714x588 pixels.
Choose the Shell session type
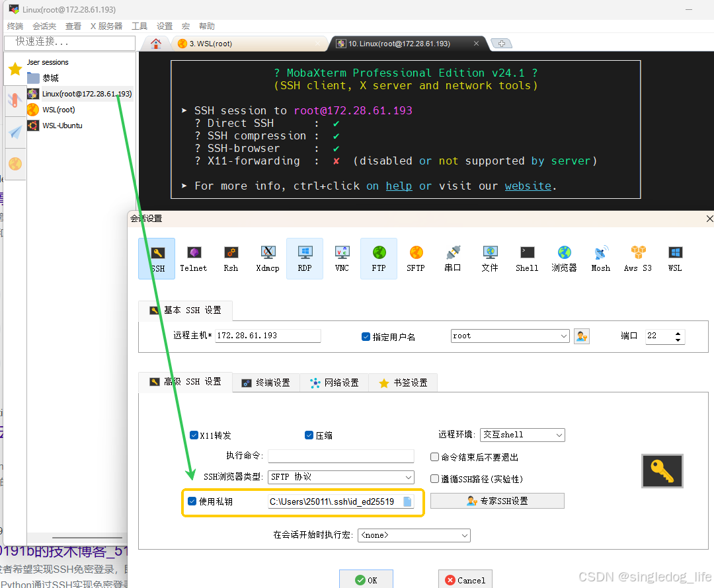click(527, 258)
